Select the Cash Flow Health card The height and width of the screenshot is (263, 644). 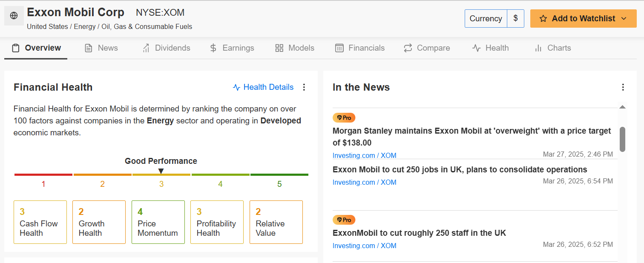pyautogui.click(x=40, y=222)
